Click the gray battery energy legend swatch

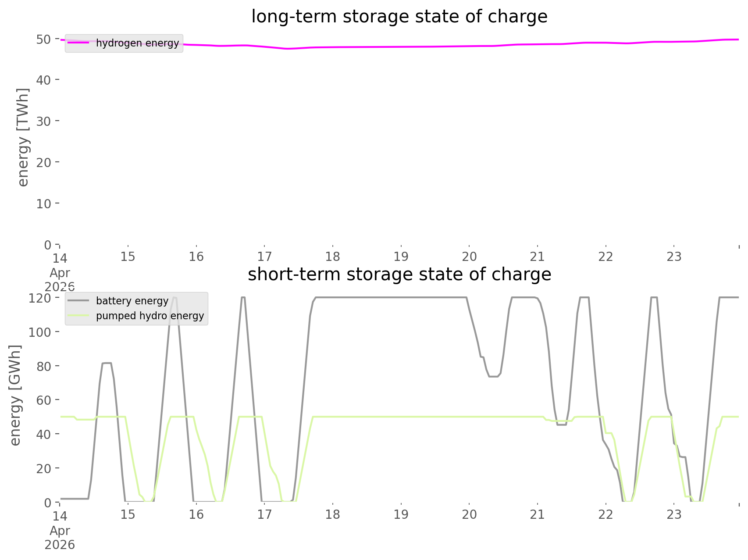click(x=78, y=301)
